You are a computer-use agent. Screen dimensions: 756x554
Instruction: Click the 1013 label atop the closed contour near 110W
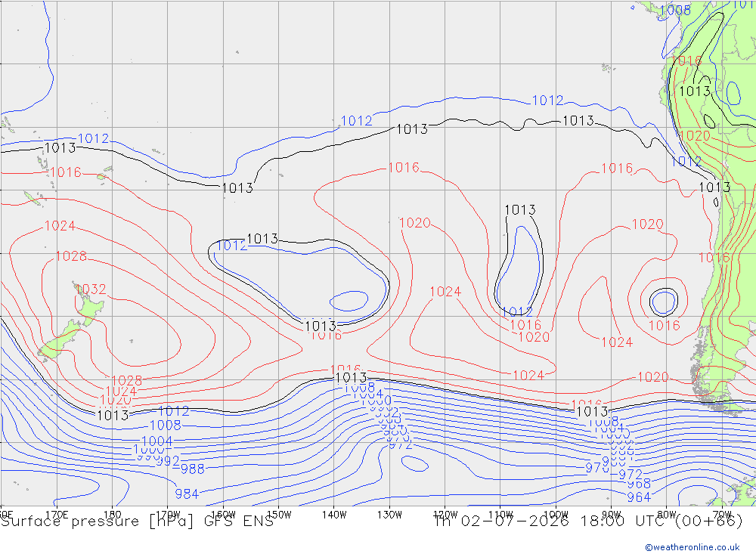click(520, 210)
